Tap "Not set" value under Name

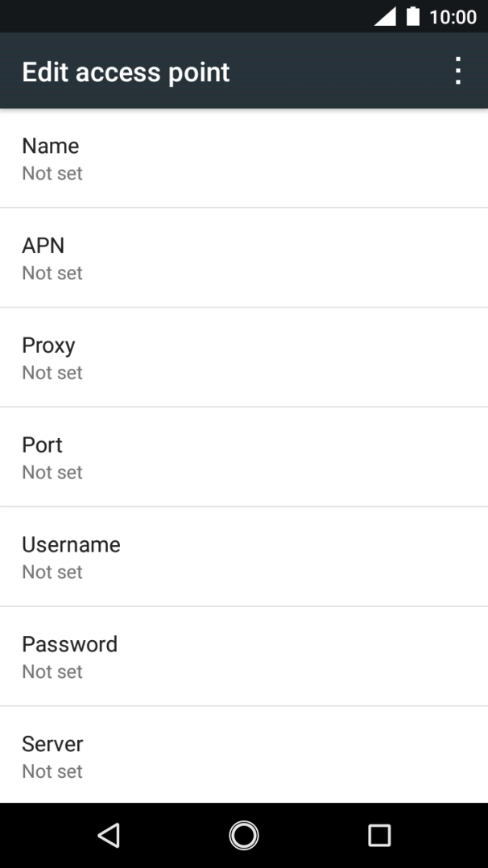pyautogui.click(x=52, y=173)
